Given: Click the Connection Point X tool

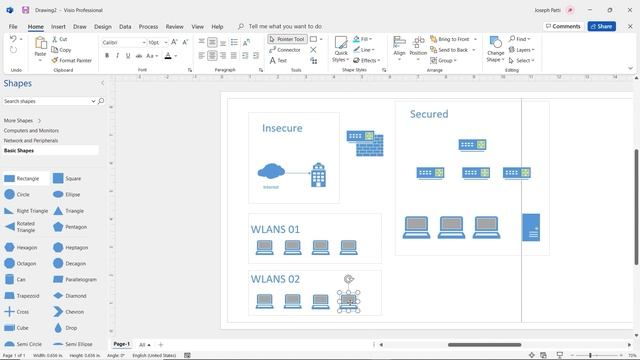Looking at the screenshot, I should click(313, 50).
